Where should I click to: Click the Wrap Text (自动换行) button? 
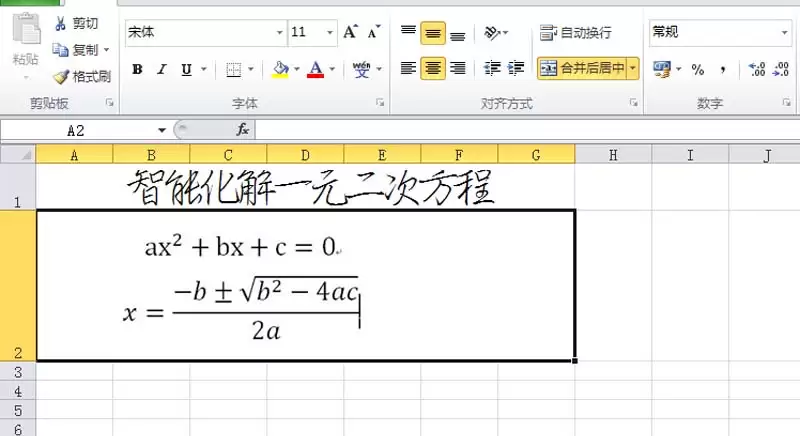coord(575,33)
